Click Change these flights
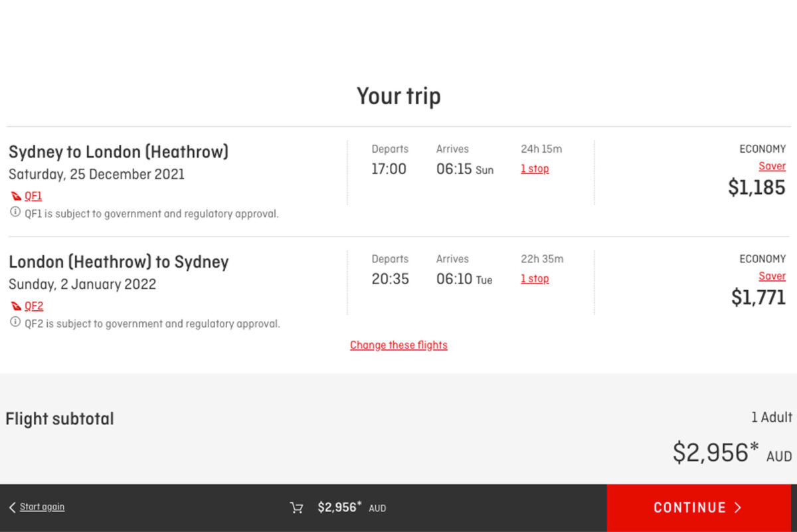This screenshot has width=797, height=532. (x=398, y=345)
